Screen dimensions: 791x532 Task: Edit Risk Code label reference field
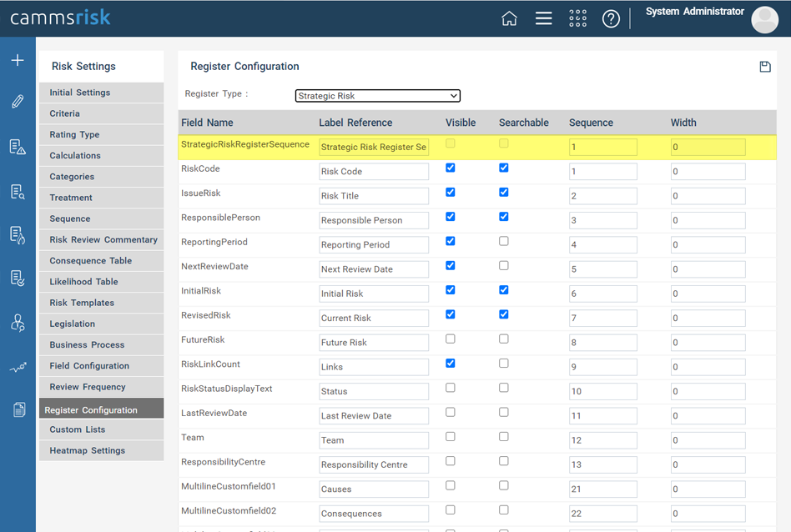pyautogui.click(x=374, y=172)
